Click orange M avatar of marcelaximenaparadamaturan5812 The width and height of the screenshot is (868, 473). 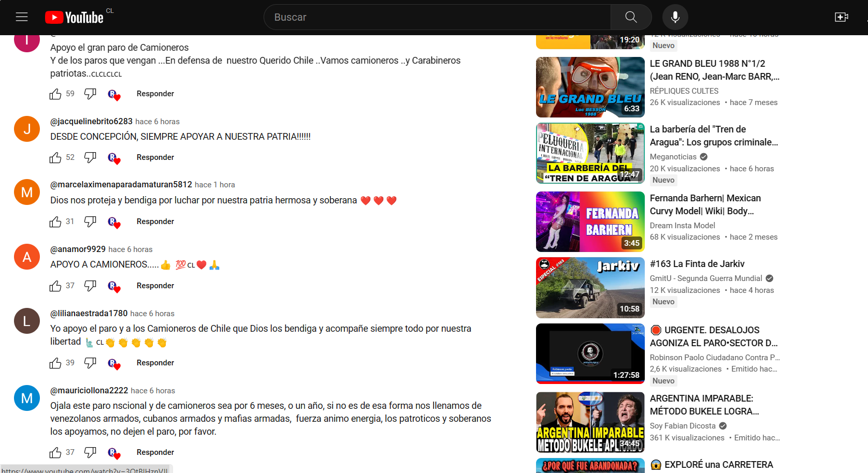(27, 193)
